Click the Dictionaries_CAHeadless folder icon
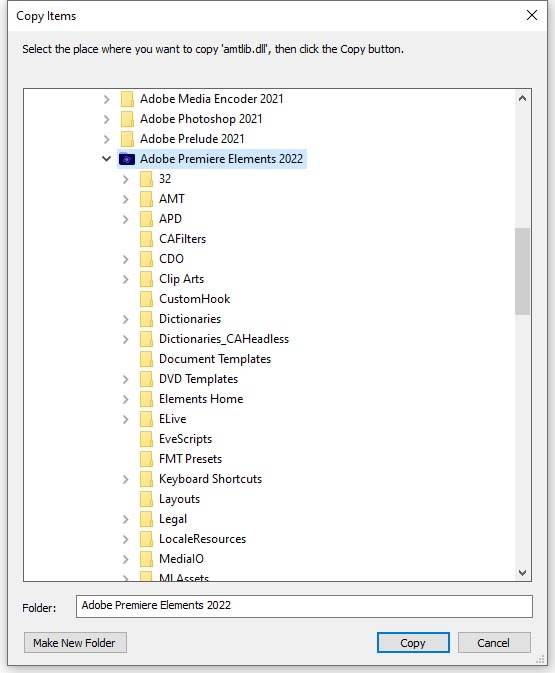 click(146, 339)
